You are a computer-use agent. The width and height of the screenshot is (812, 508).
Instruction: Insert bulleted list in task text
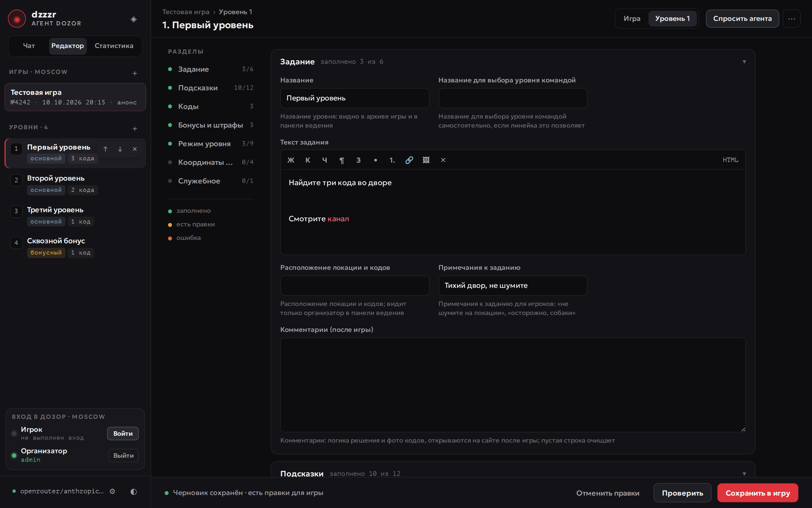(x=376, y=160)
